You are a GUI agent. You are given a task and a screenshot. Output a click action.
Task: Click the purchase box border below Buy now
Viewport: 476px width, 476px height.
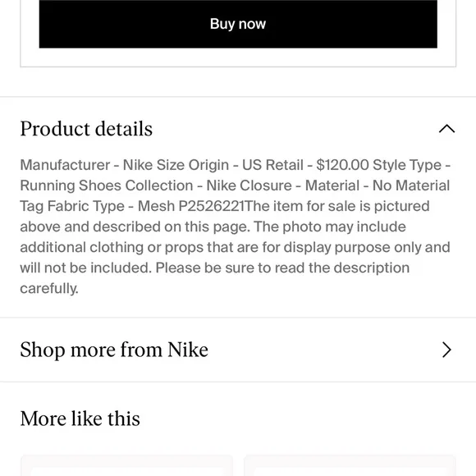pos(238,66)
